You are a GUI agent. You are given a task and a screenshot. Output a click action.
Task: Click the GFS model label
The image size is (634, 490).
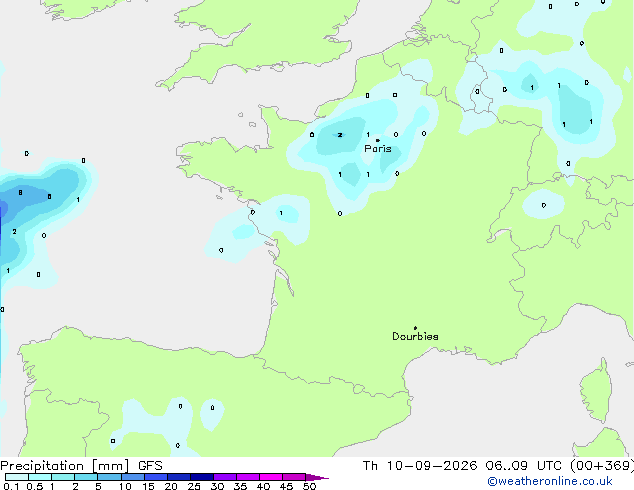tap(150, 466)
